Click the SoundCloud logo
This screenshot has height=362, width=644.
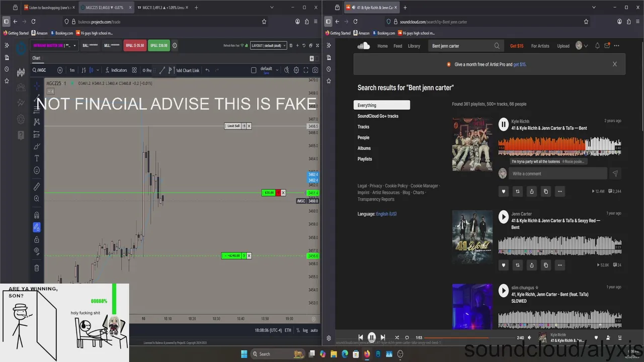click(363, 46)
